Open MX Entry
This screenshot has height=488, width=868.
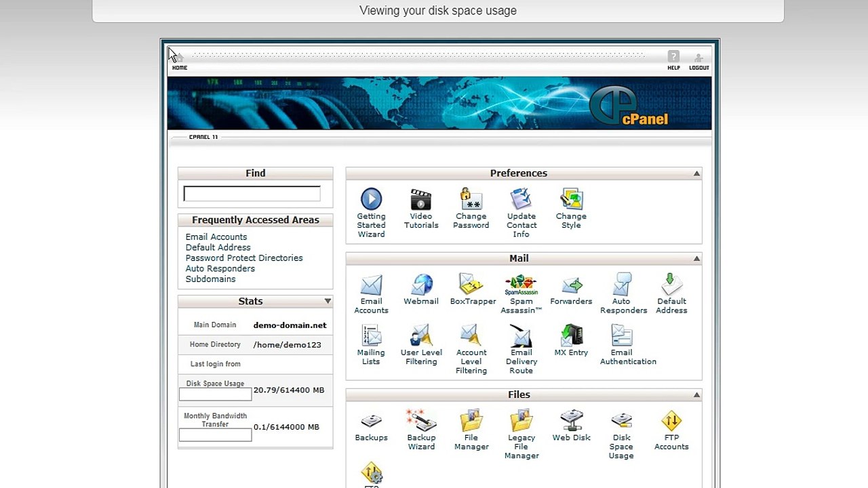(x=571, y=341)
